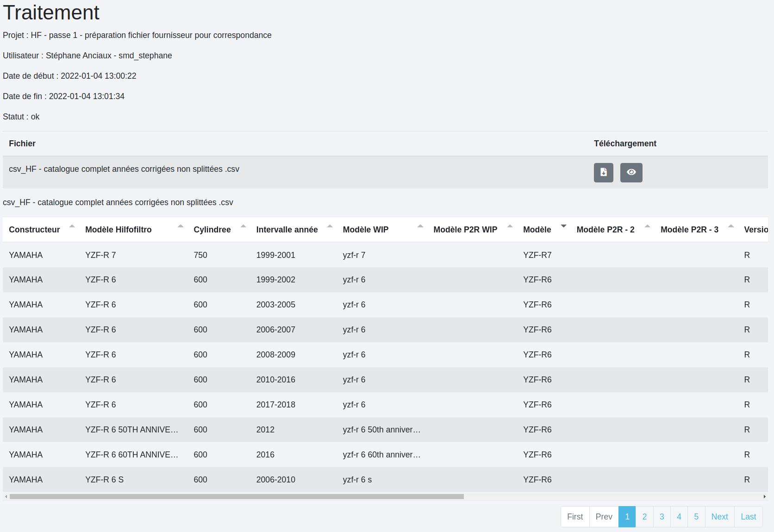Sort by Modèle P2R - 2 column arrow
The width and height of the screenshot is (774, 532).
647,226
